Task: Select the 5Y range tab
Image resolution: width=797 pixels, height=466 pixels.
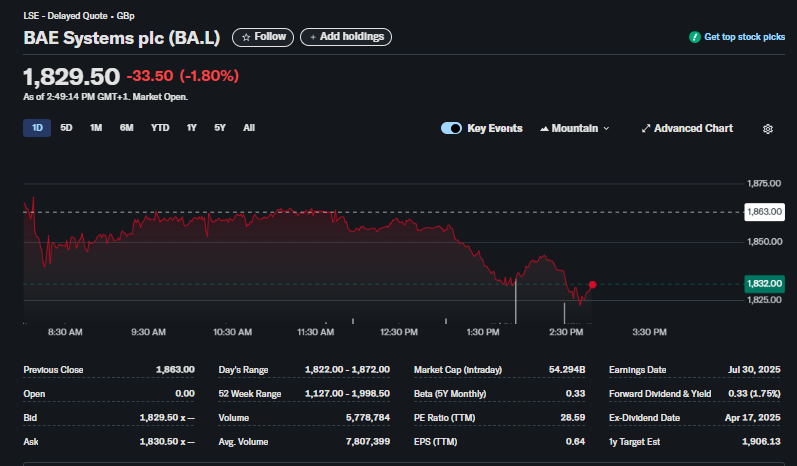Action: pos(220,128)
